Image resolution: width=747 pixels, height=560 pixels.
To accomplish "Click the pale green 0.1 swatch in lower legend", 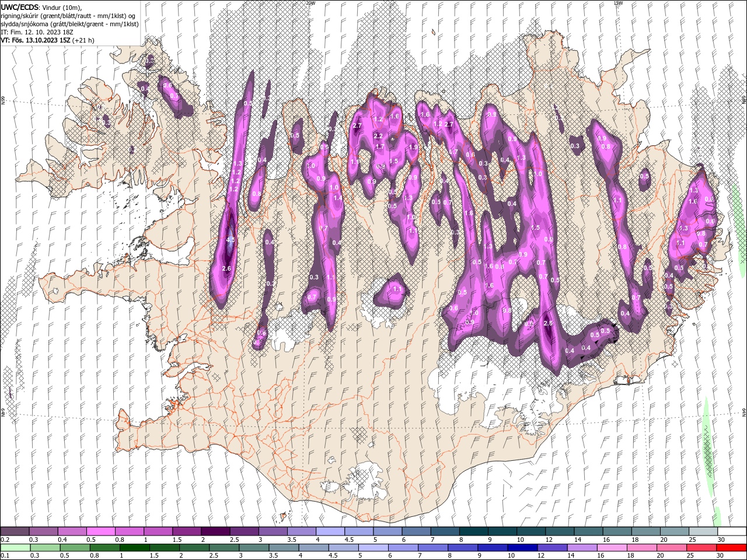I will pos(15,548).
